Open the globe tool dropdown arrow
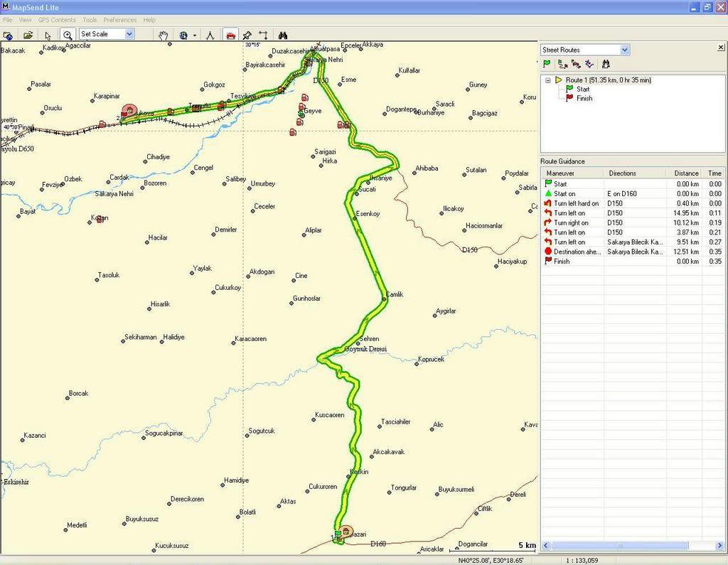This screenshot has height=565, width=728. tap(194, 35)
